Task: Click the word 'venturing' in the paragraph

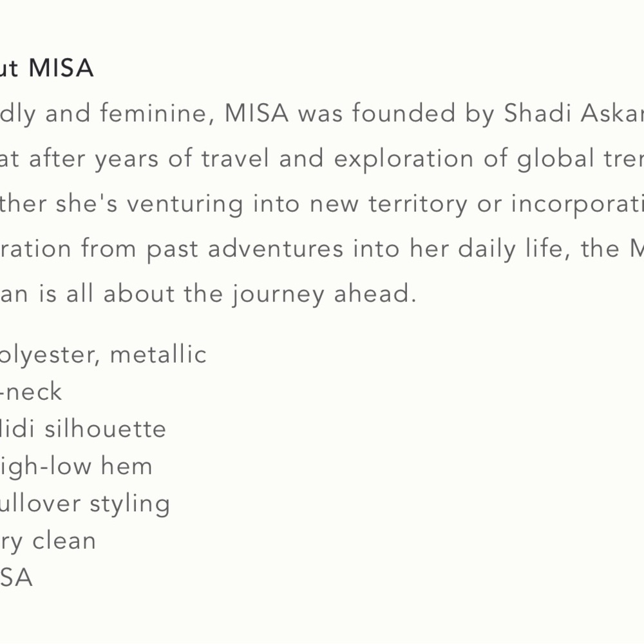Action: coord(185,204)
